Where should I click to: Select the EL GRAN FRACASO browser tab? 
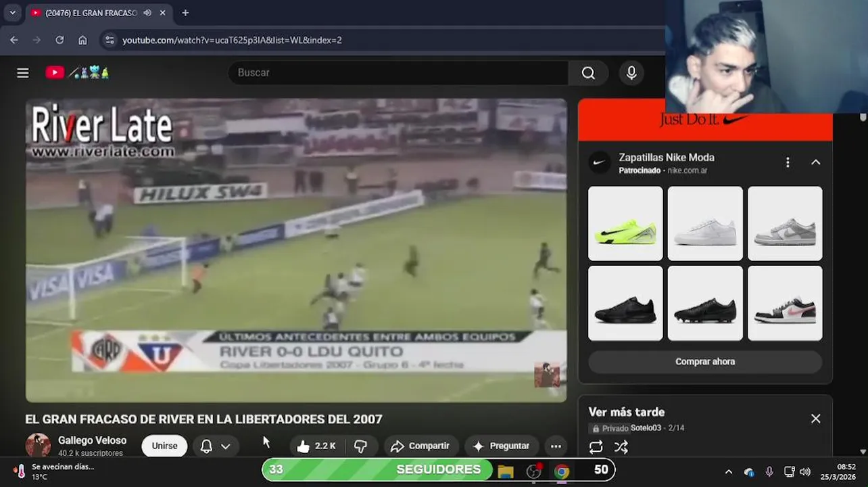pyautogui.click(x=99, y=13)
